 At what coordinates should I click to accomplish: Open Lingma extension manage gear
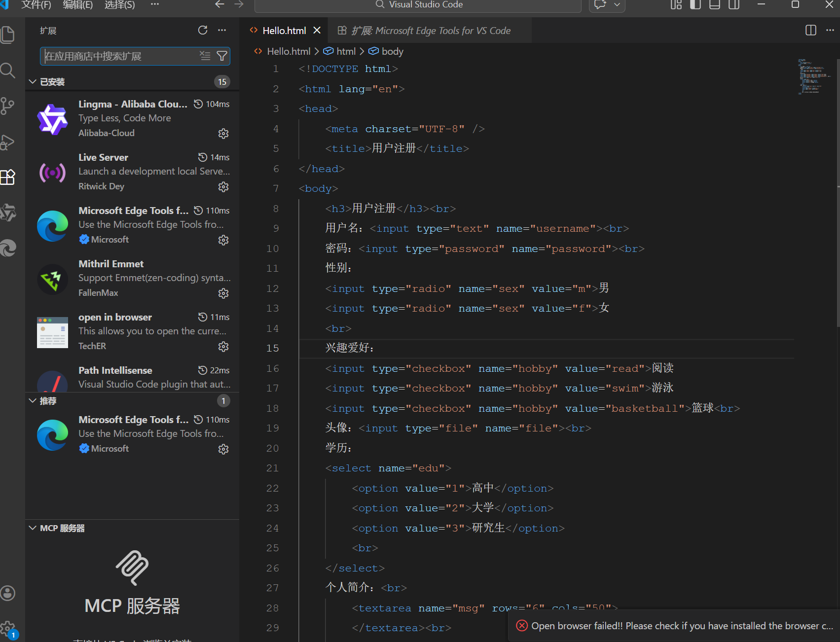pos(223,134)
